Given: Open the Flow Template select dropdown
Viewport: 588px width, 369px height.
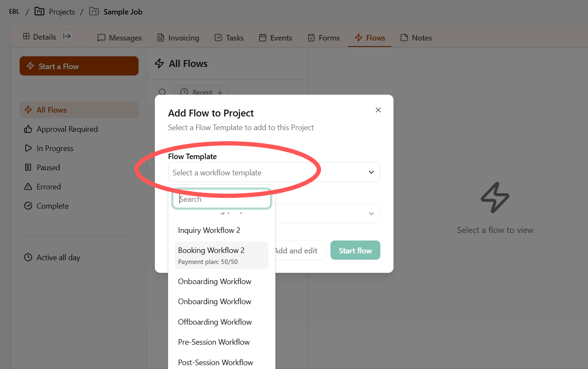Looking at the screenshot, I should tap(274, 172).
